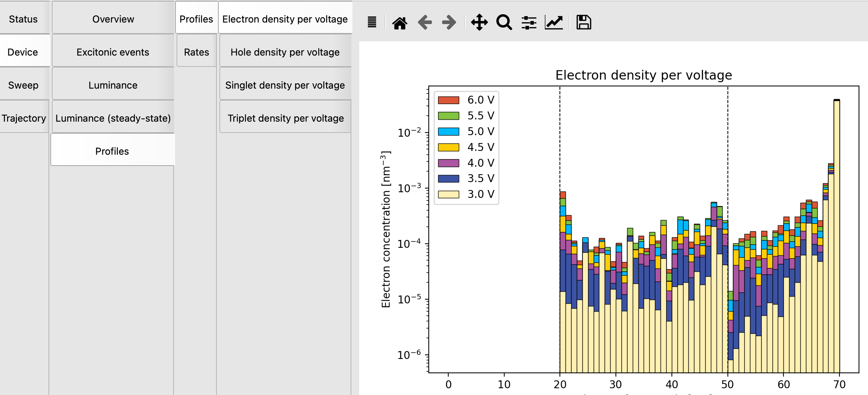868x395 pixels.
Task: Click the Home view icon in the plot toolbar
Action: [399, 22]
